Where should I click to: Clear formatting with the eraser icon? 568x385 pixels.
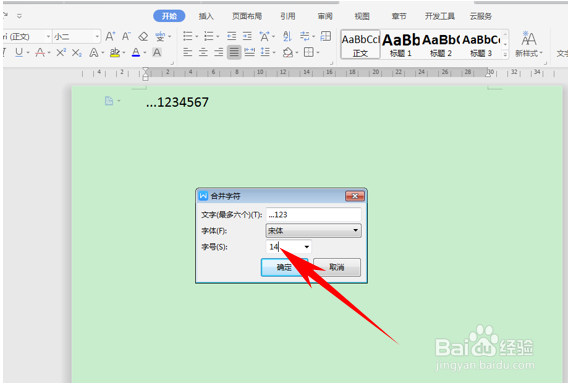(143, 36)
